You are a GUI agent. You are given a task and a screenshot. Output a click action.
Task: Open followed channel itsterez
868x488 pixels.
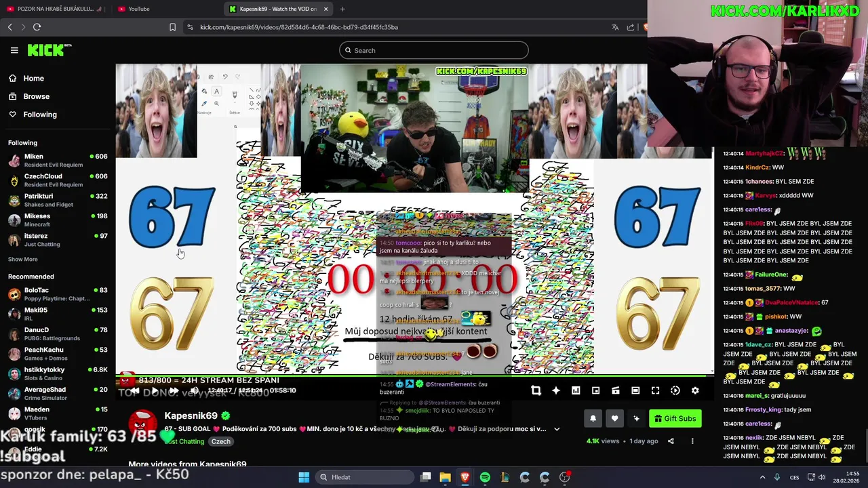click(x=58, y=240)
